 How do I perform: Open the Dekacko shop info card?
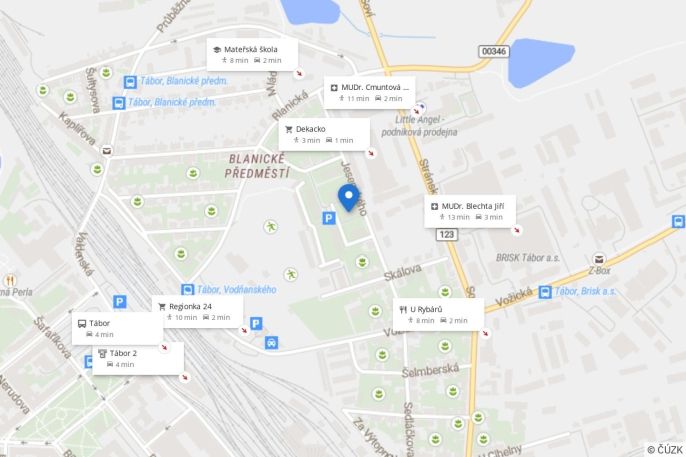324,134
